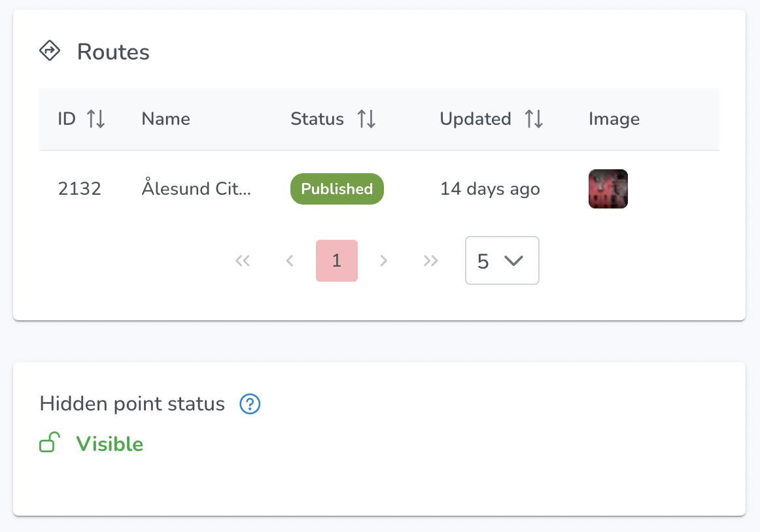Click route ID 2132 cell
The height and width of the screenshot is (532, 760).
(x=80, y=188)
